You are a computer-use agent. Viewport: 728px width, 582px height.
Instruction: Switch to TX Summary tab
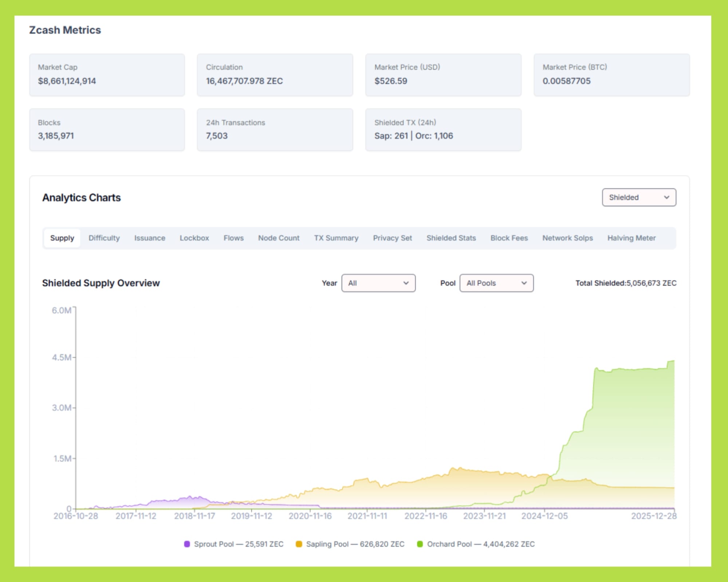tap(336, 238)
